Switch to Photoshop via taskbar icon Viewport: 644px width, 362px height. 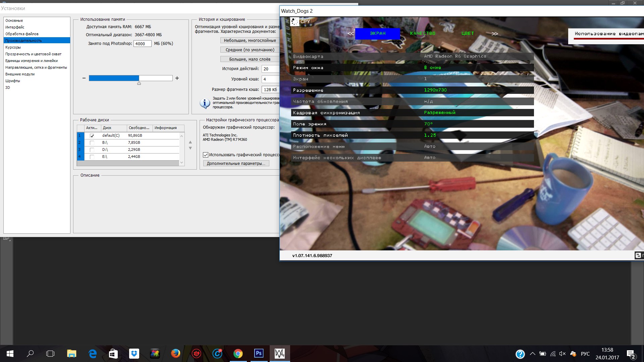click(x=259, y=353)
